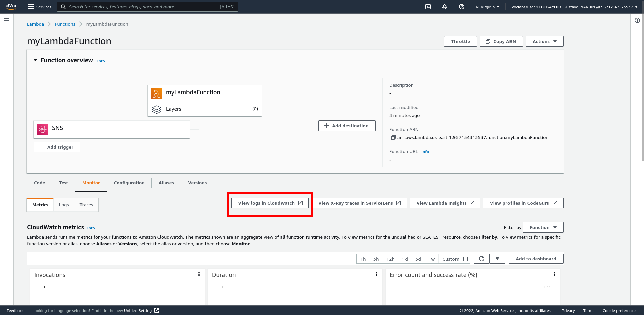Click the Add trigger button

tap(57, 147)
